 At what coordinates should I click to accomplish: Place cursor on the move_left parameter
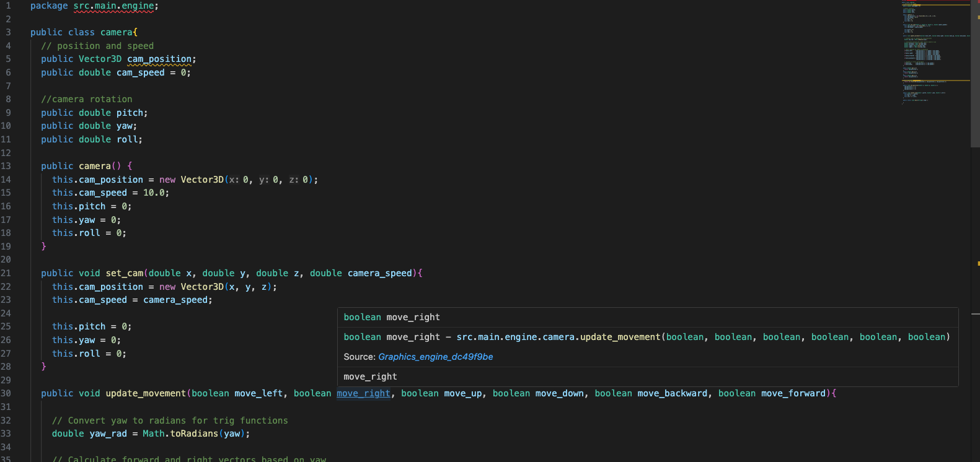click(258, 393)
